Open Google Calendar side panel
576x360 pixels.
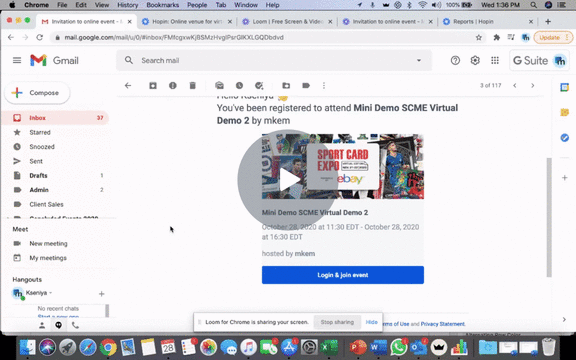(565, 87)
